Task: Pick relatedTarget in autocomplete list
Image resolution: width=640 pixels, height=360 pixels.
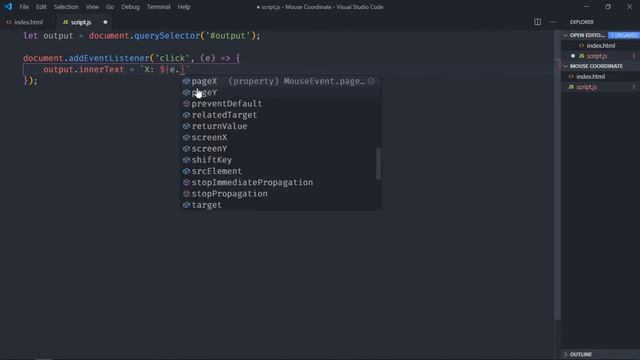Action: click(x=224, y=115)
